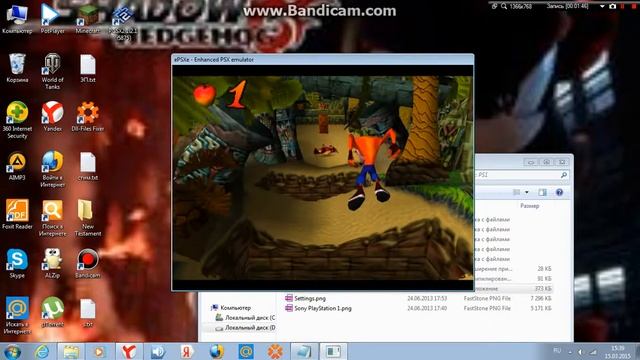Viewport: 640px width, 360px height.
Task: Open the @ mail agent taskbar icon
Action: 246,352
